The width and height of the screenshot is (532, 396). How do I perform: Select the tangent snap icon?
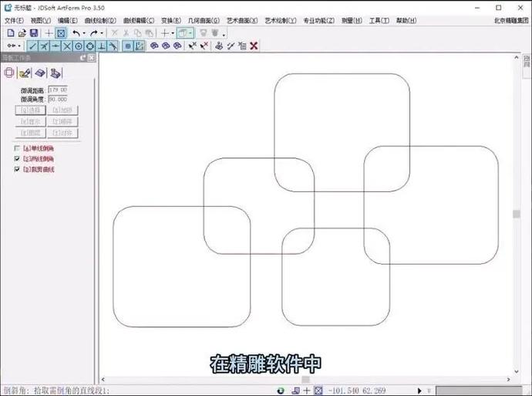point(113,46)
